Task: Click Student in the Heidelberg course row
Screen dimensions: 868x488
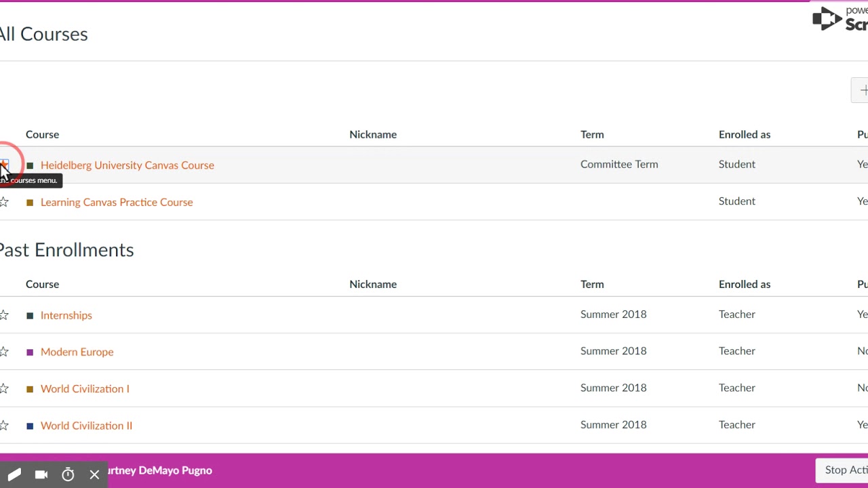Action: tap(737, 164)
